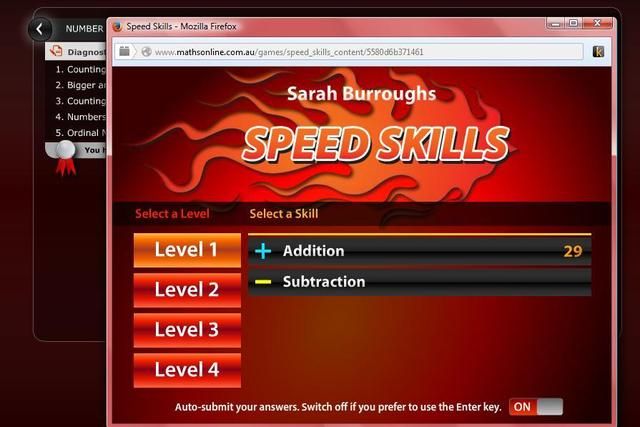
Task: Click the site identity globe icon
Action: pos(146,51)
